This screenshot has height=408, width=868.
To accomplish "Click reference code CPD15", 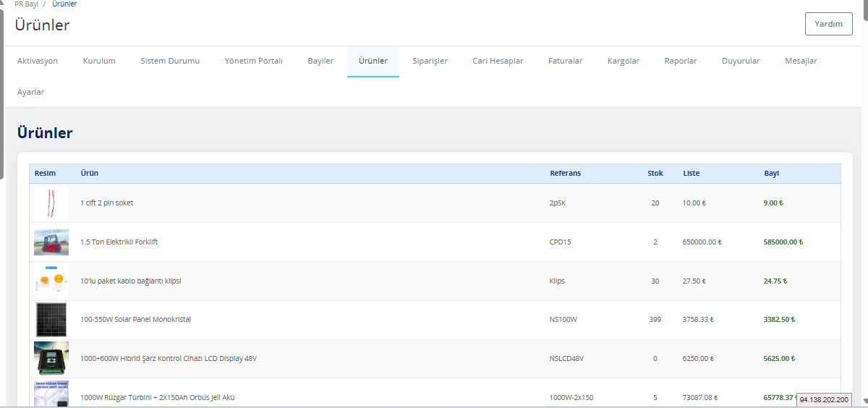I will click(561, 242).
